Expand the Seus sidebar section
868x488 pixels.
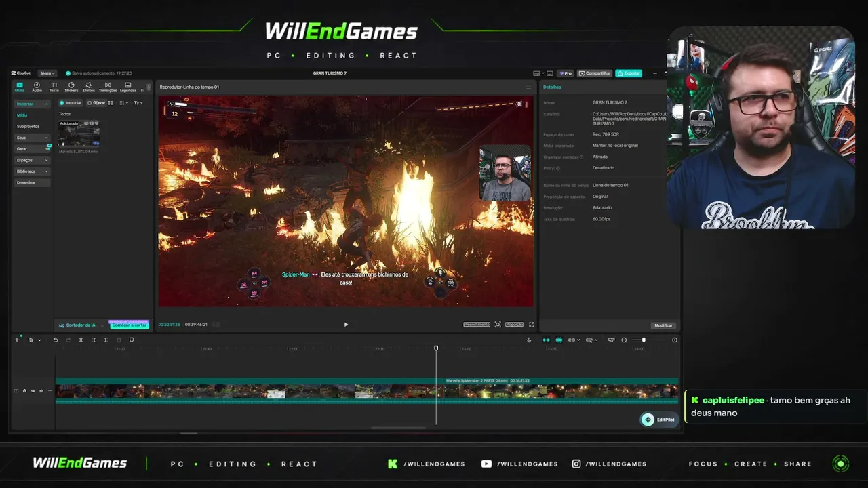pos(32,138)
